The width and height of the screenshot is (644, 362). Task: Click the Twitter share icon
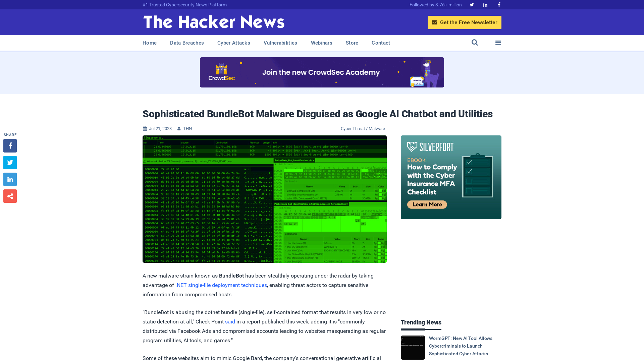click(10, 162)
